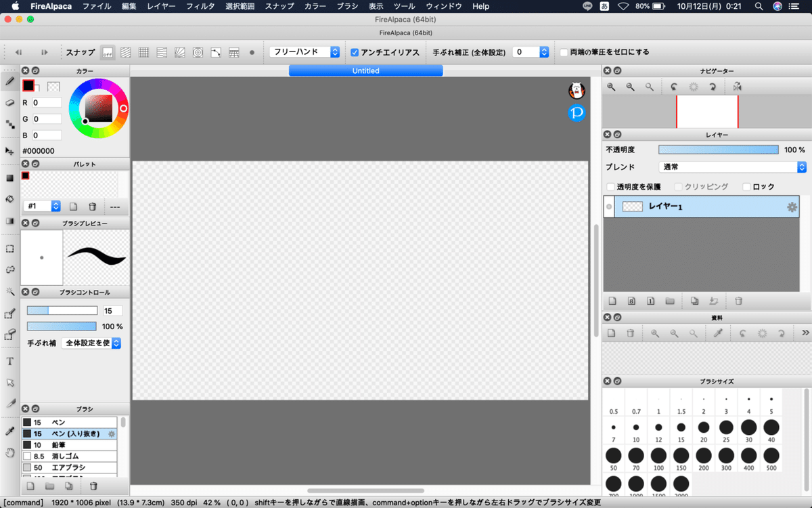
Task: Open macOS Spotlight search icon
Action: [x=759, y=6]
